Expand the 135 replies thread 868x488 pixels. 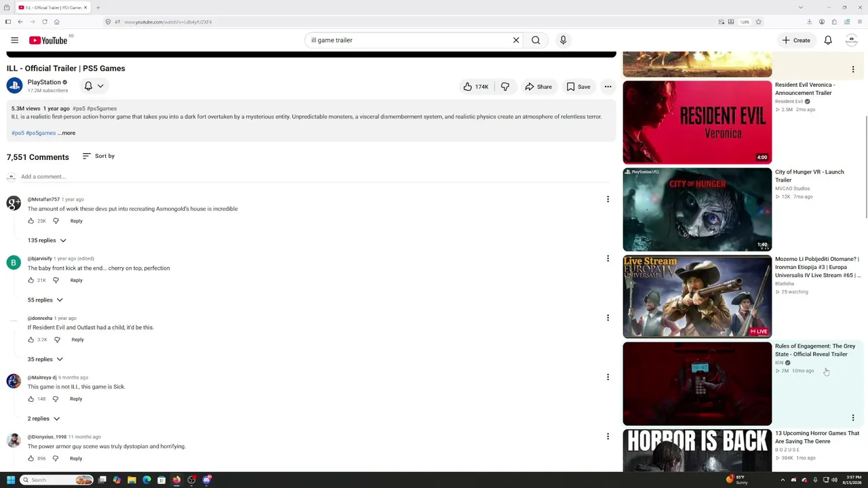(47, 240)
